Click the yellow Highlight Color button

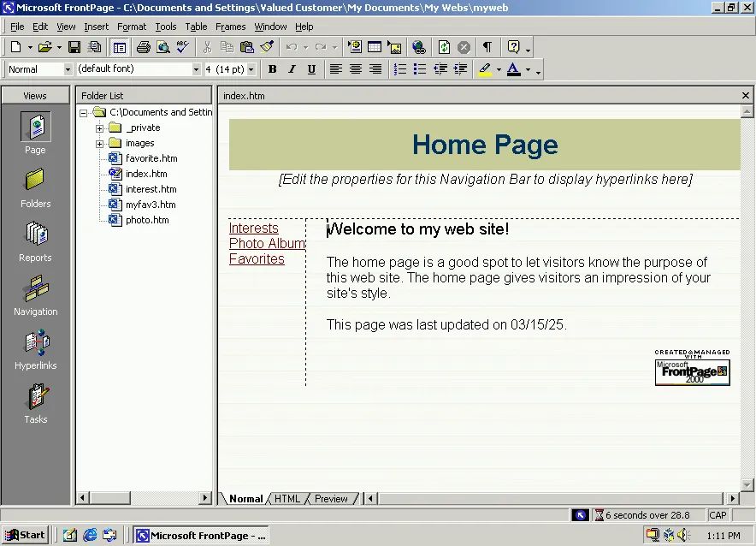[x=485, y=69]
